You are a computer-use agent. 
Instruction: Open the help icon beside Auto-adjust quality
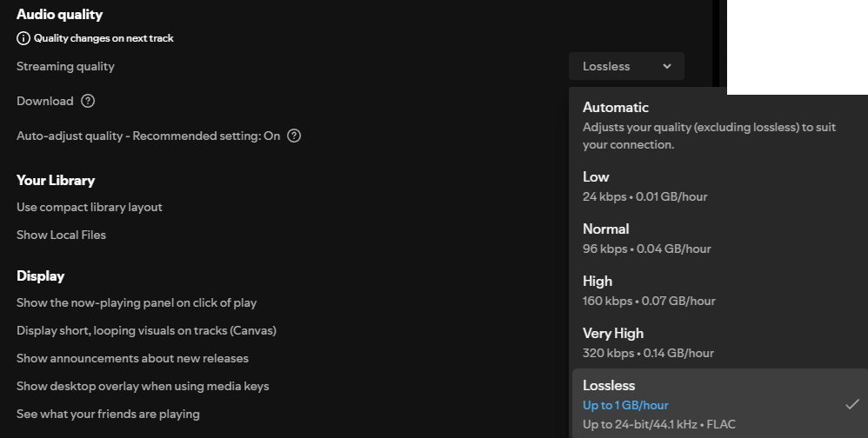coord(294,136)
